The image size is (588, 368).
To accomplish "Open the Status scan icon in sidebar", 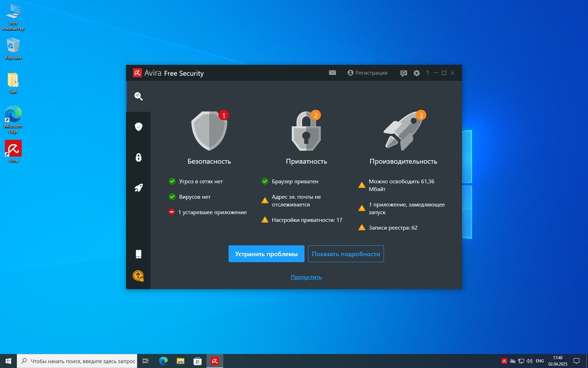I will [x=139, y=96].
